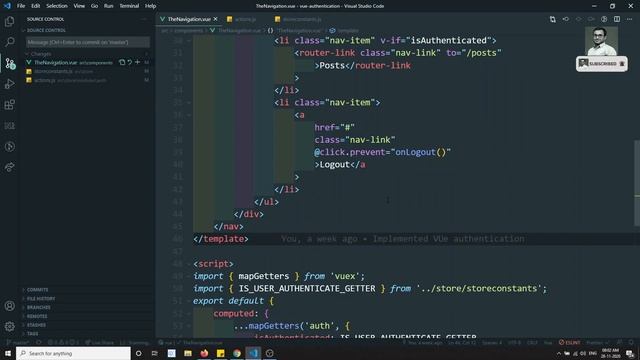Click the editor vertical scrollbar
This screenshot has height=360, width=640.
637,182
